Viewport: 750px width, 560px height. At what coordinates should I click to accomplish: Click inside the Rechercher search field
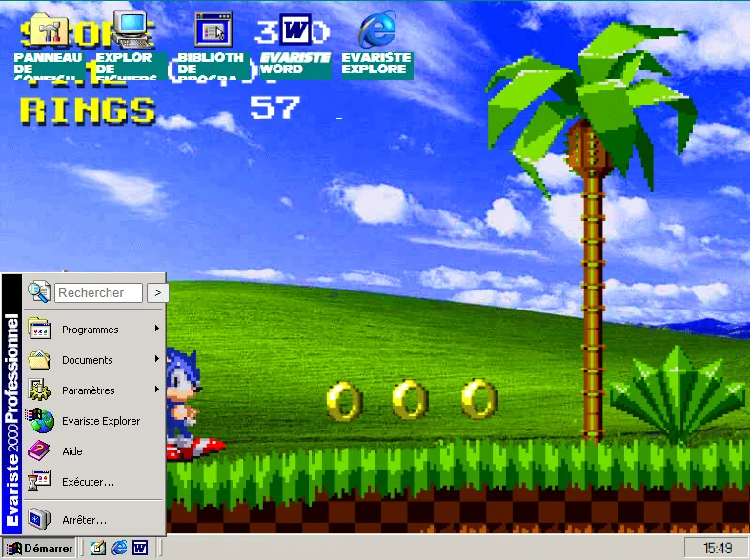pos(98,293)
